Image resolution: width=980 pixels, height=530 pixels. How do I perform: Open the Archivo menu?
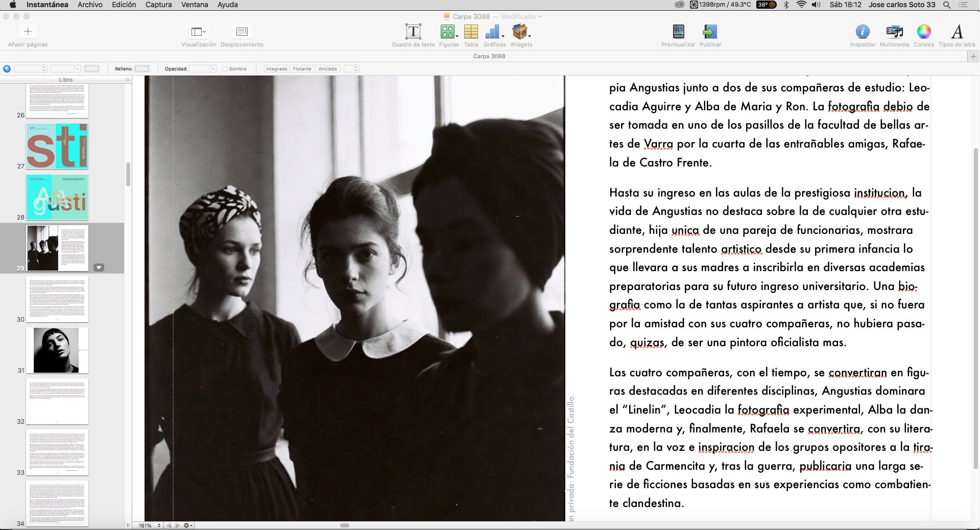click(x=90, y=5)
